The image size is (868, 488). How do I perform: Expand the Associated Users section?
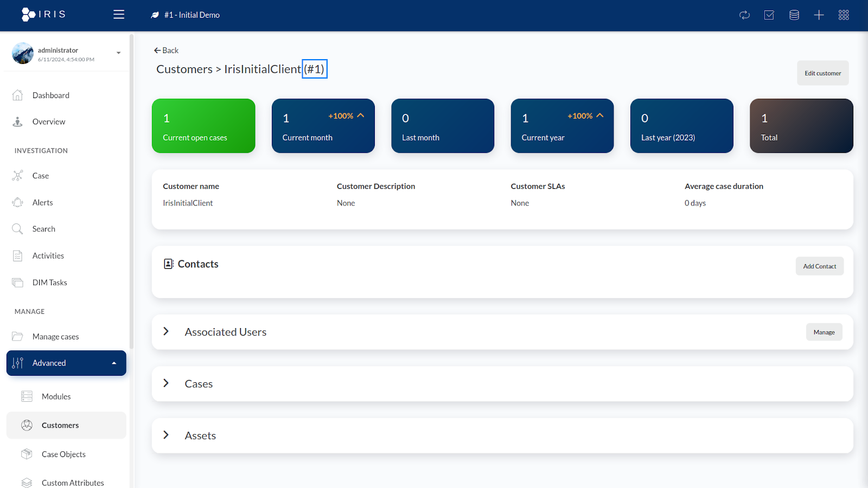pos(166,331)
